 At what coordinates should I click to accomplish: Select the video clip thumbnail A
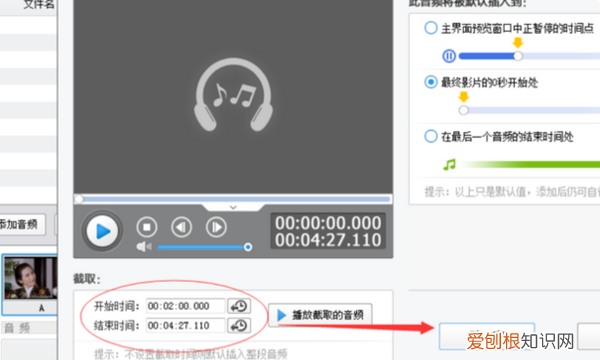pyautogui.click(x=30, y=284)
